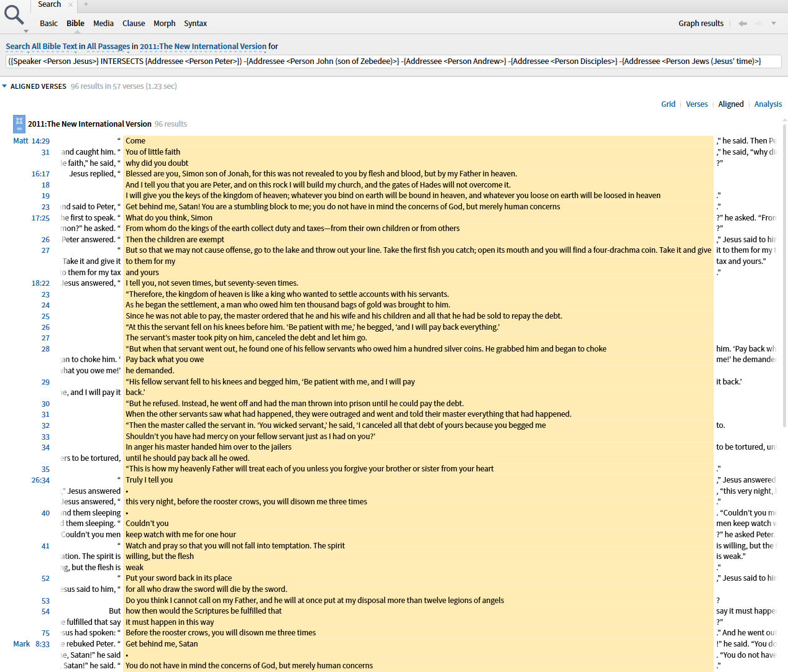Switch to Aligned view
788x672 pixels.
click(x=731, y=104)
